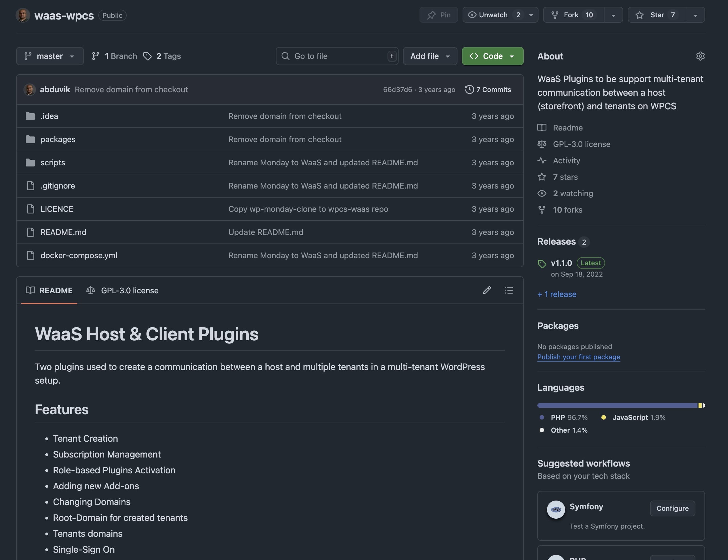Toggle the Pin repository button
Screen dimensions: 728x560
(438, 15)
